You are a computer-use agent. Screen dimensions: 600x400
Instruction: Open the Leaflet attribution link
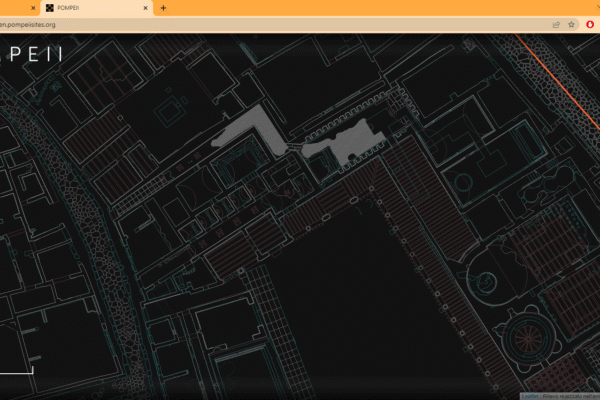529,396
